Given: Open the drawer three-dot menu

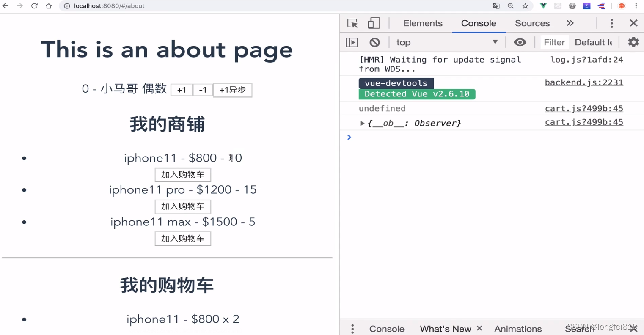Looking at the screenshot, I should (352, 329).
